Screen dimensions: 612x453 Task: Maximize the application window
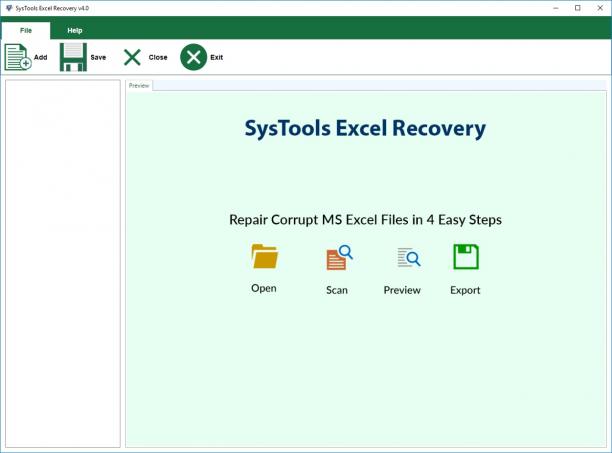tap(578, 8)
